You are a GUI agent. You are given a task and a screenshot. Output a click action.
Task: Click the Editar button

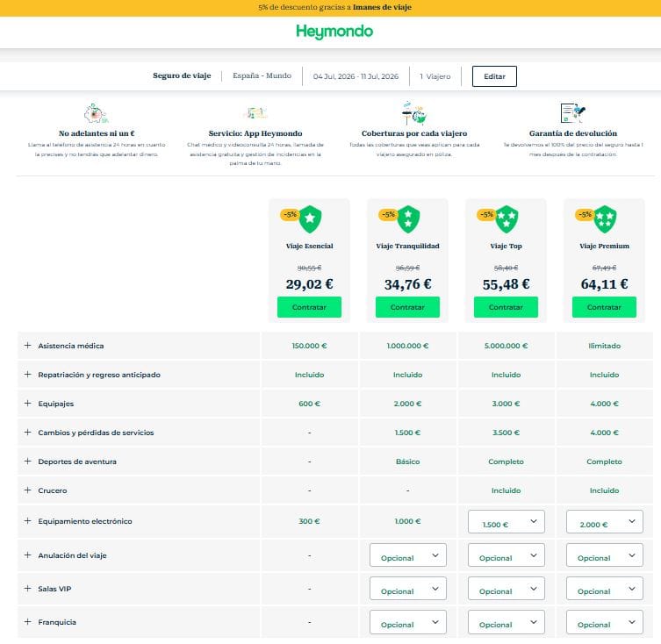494,76
